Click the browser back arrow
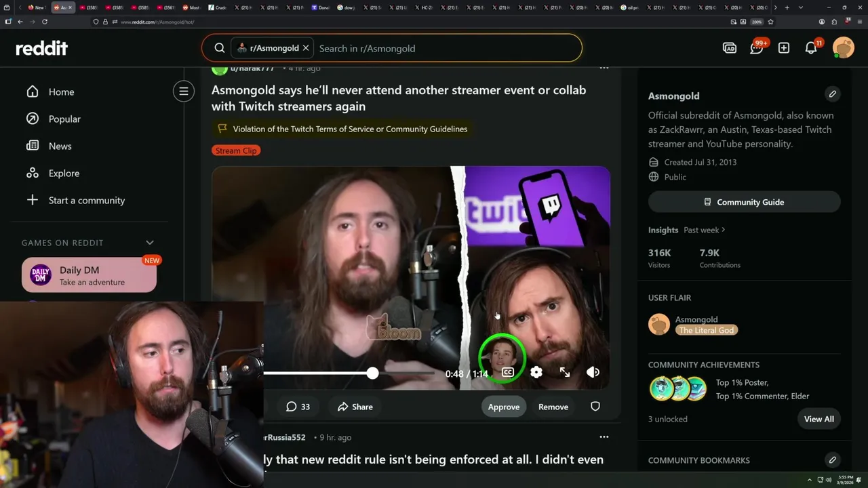 click(x=20, y=22)
